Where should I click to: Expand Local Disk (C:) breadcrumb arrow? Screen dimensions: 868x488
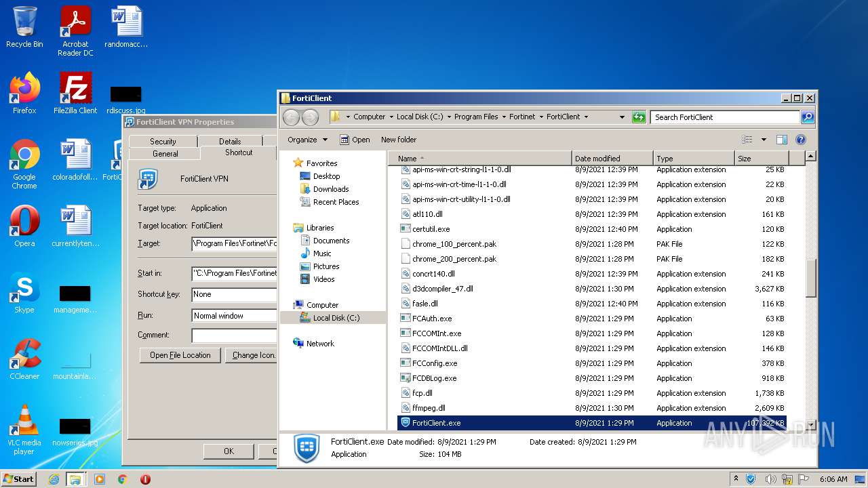[448, 117]
